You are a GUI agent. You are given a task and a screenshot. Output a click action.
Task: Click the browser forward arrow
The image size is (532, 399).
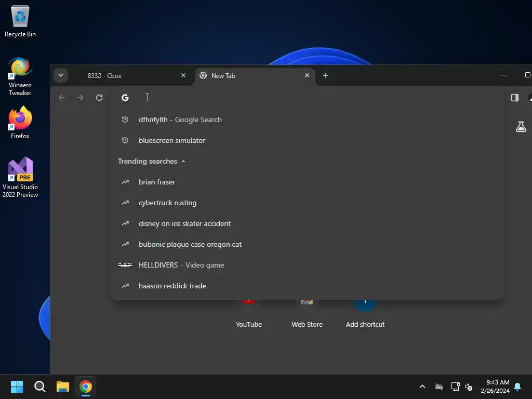pyautogui.click(x=81, y=98)
